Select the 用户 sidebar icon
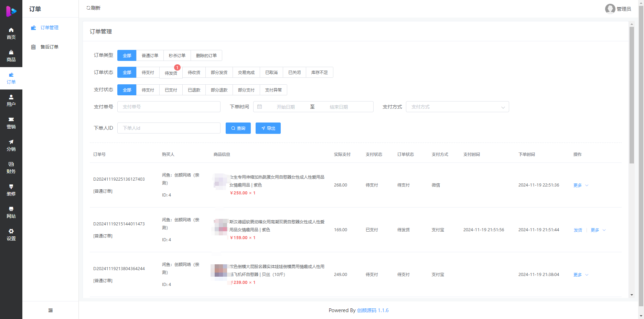Viewport: 644px width, 319px height. tap(11, 100)
